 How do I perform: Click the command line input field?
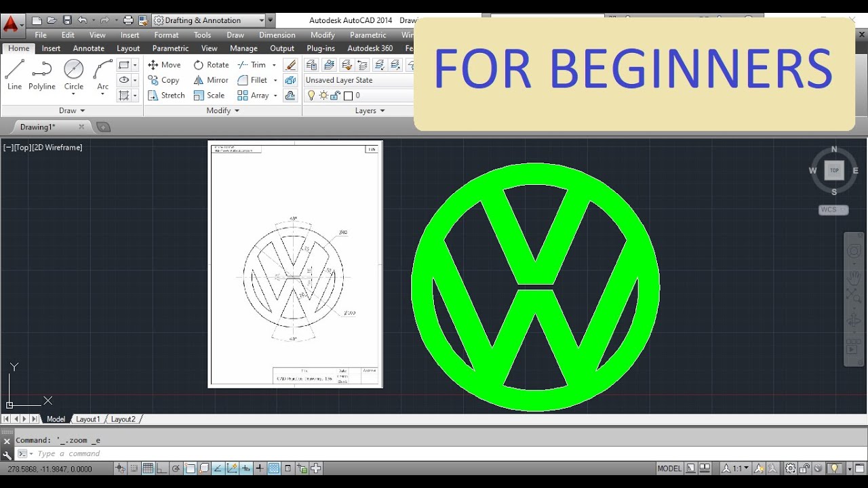tap(448, 453)
